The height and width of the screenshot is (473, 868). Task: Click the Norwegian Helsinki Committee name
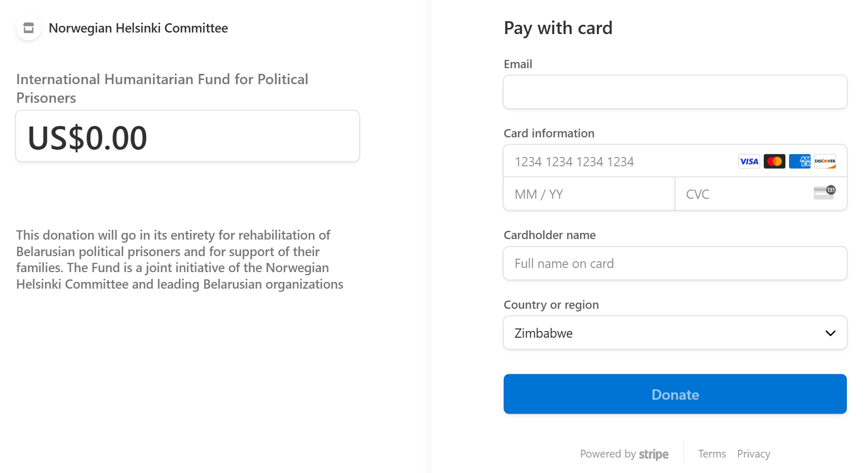pyautogui.click(x=138, y=28)
